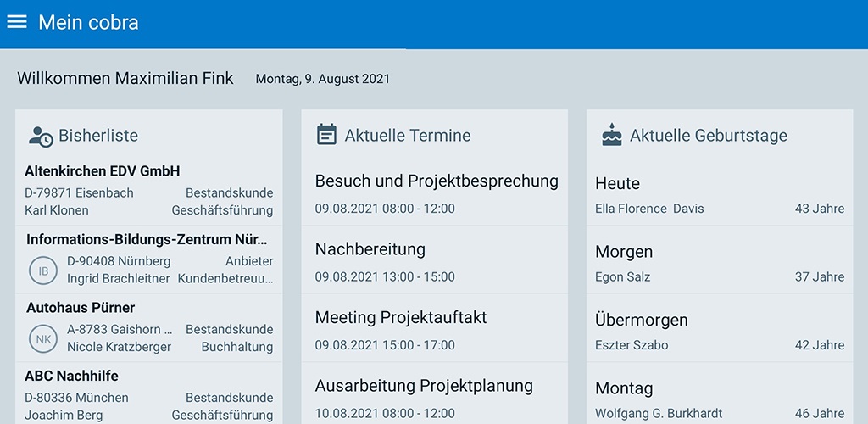The width and height of the screenshot is (868, 424).
Task: Open the ABC Nachhilfe entry
Action: 149,393
